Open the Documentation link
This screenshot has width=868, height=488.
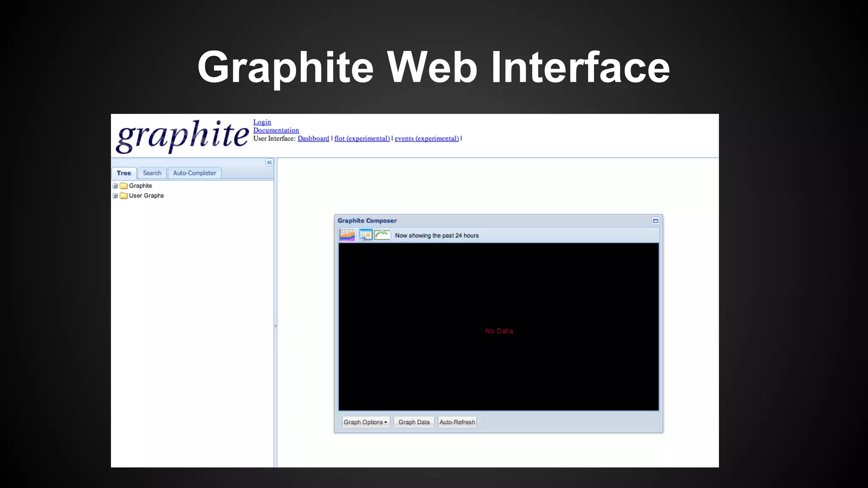(276, 130)
